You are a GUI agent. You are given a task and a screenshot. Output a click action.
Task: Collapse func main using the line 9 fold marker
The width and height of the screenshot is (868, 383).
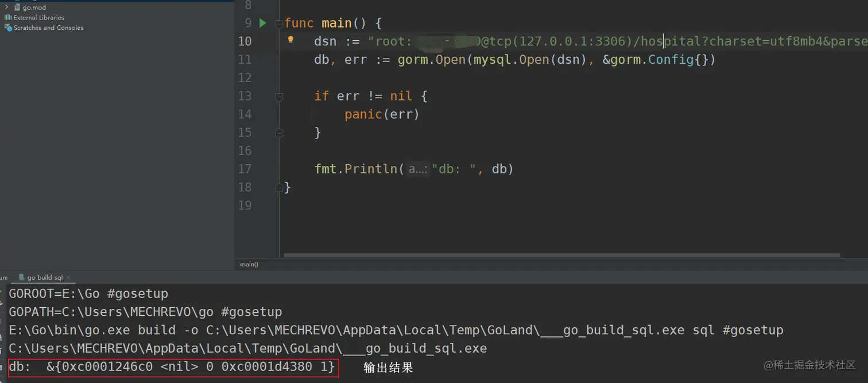(x=279, y=24)
